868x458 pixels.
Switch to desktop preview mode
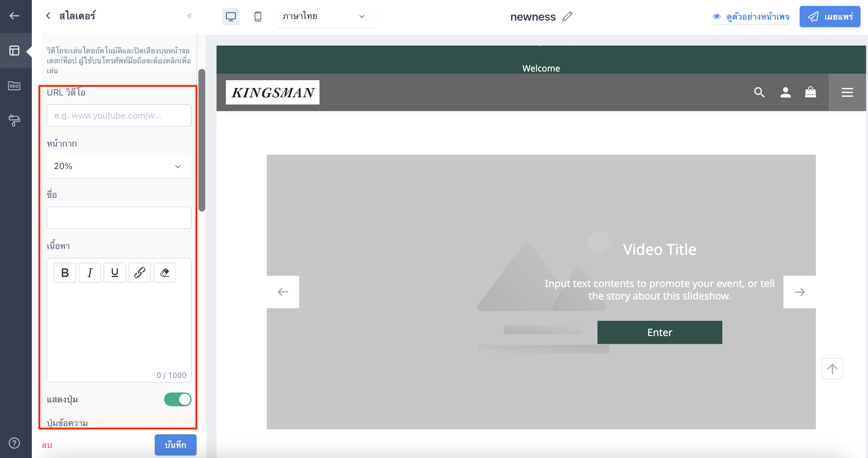click(x=231, y=17)
